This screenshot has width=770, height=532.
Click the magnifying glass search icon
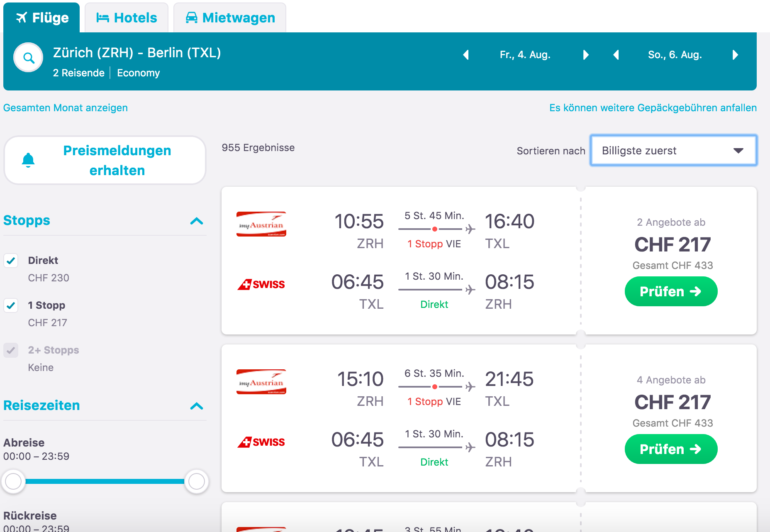28,58
